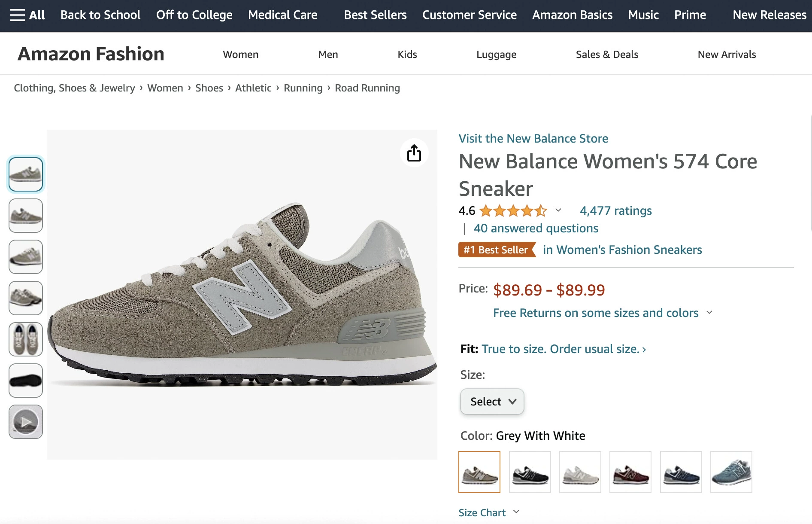The image size is (812, 524).
Task: Open the Best Sellers nav item
Action: [375, 15]
